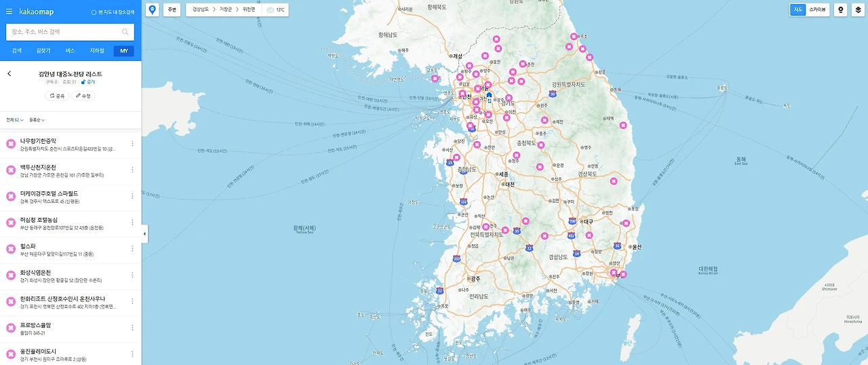Open the 등록순 sort dropdown
The height and width of the screenshot is (365, 868).
37,120
